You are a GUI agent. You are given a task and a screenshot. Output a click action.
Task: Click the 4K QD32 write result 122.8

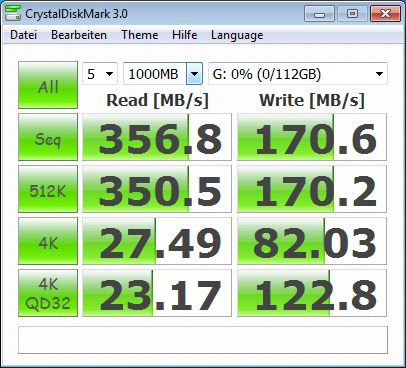coord(312,293)
